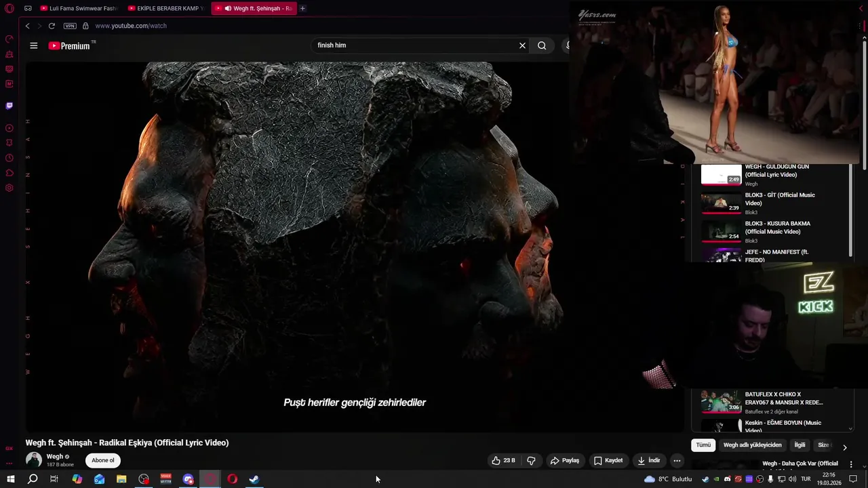Open OBS Studio from the taskbar
Screen dimensions: 868x488
144,479
